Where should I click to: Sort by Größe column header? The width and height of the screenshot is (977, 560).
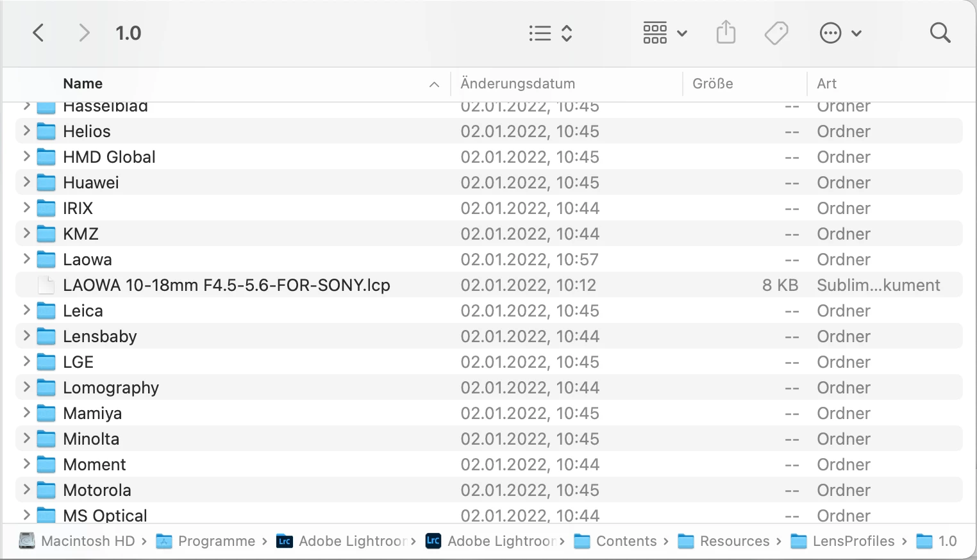(x=713, y=84)
